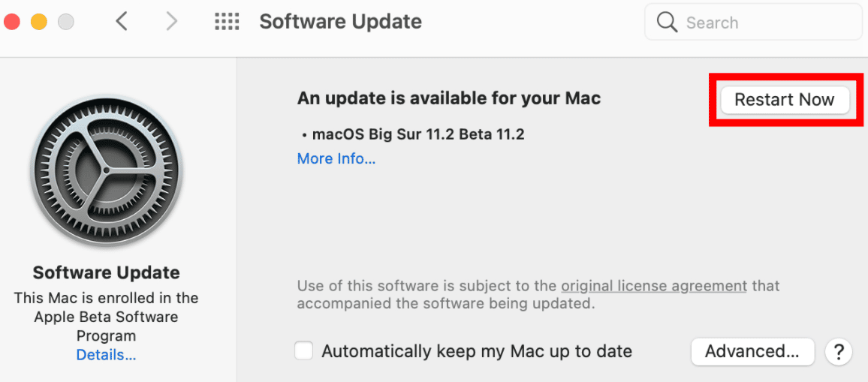The width and height of the screenshot is (868, 382).
Task: Click the Software Update sidebar label
Action: [107, 272]
